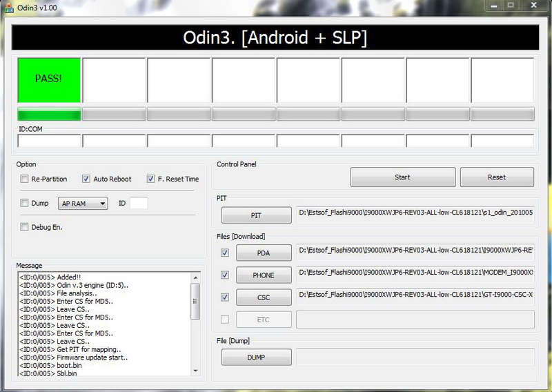Minimize the Odin3 window
Screen dimensions: 552x392
tap(493, 6)
